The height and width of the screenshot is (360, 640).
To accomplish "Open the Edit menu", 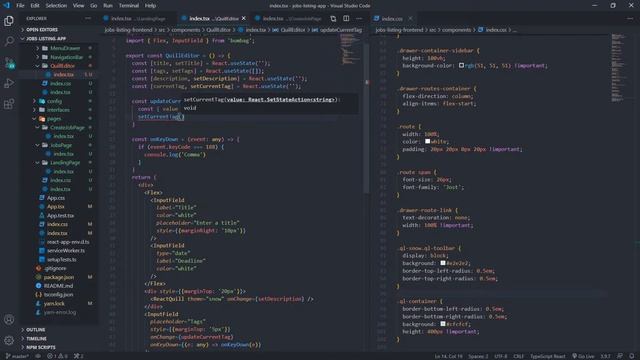I will coord(35,6).
